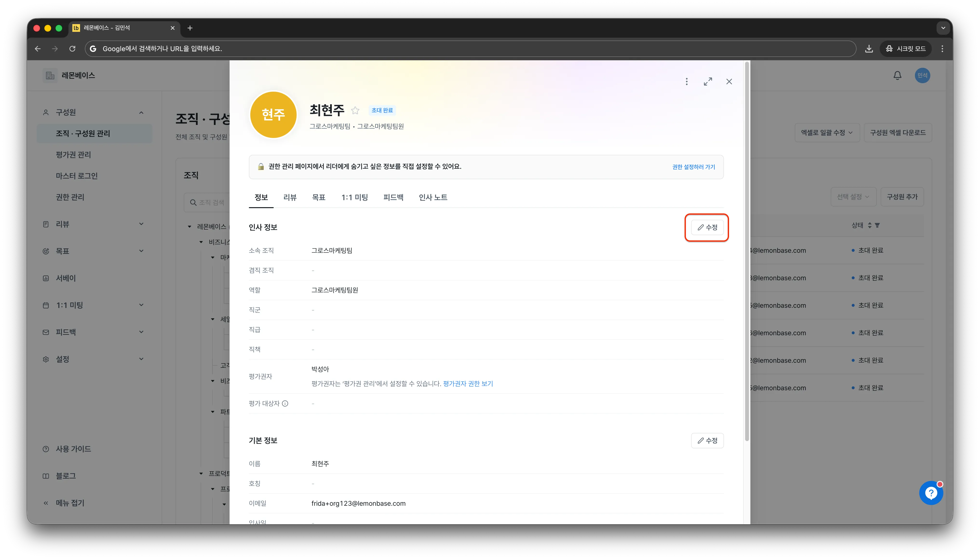Click the browser reload icon
The height and width of the screenshot is (560, 980).
pyautogui.click(x=72, y=48)
